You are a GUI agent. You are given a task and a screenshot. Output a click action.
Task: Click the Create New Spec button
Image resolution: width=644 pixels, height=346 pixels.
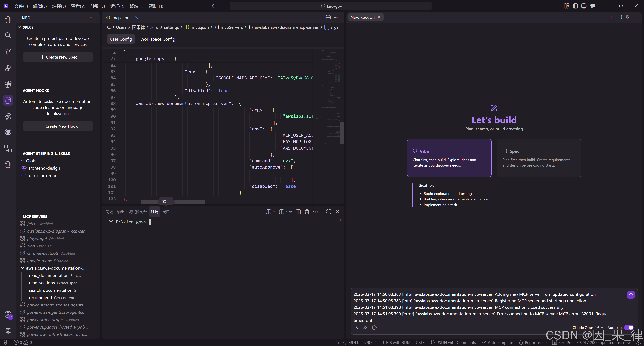58,57
